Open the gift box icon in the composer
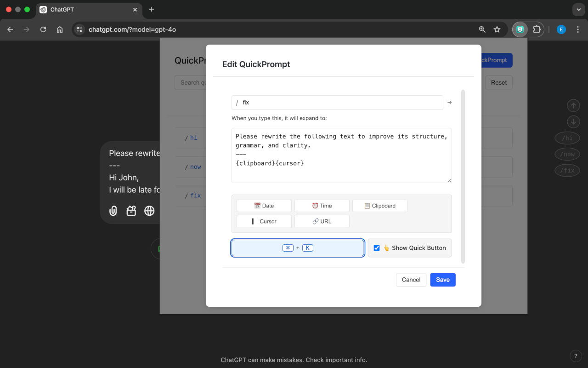The height and width of the screenshot is (368, 588). tap(131, 211)
